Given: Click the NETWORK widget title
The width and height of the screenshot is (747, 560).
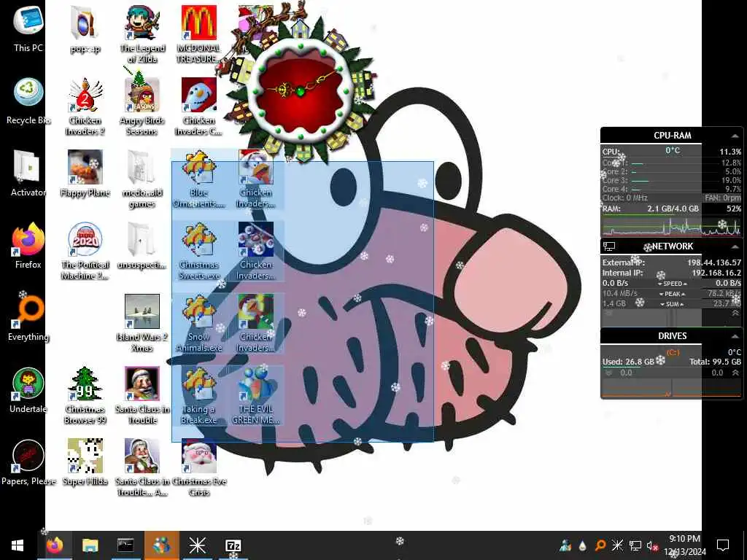Looking at the screenshot, I should coord(672,246).
